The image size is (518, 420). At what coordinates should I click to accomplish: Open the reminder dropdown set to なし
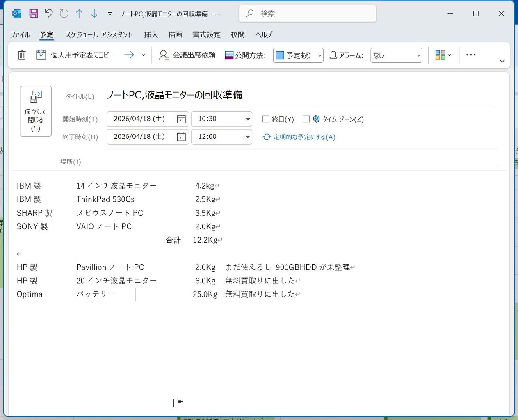tap(396, 55)
